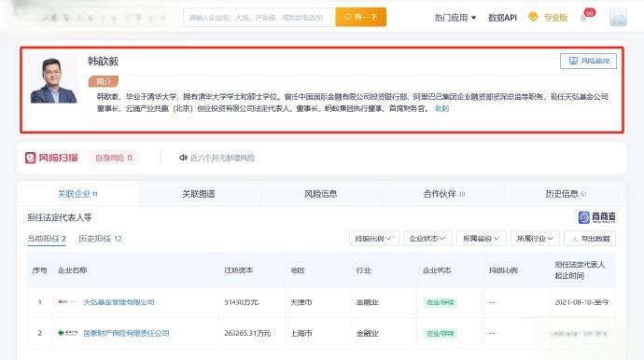Open the 自身风险 0 badge

tap(114, 158)
